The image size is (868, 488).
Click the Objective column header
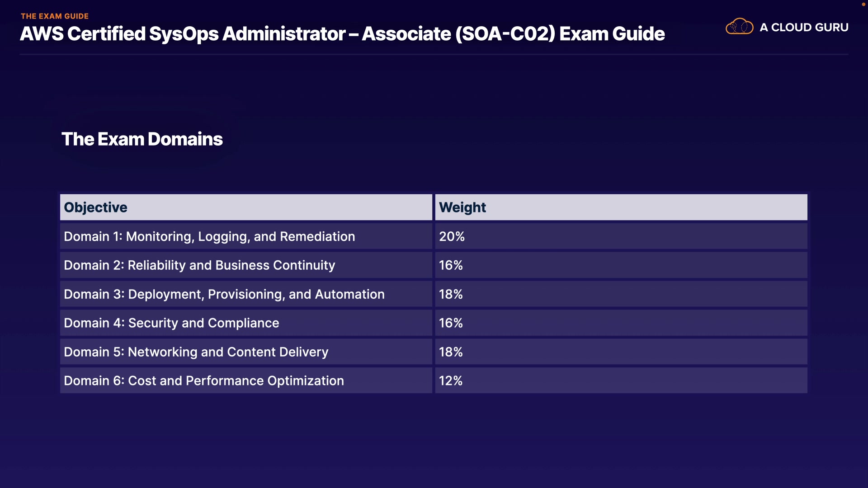coord(95,207)
